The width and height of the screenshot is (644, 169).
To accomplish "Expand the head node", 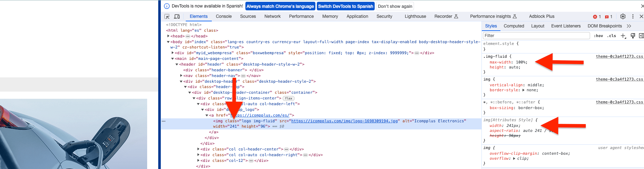I will [168, 36].
